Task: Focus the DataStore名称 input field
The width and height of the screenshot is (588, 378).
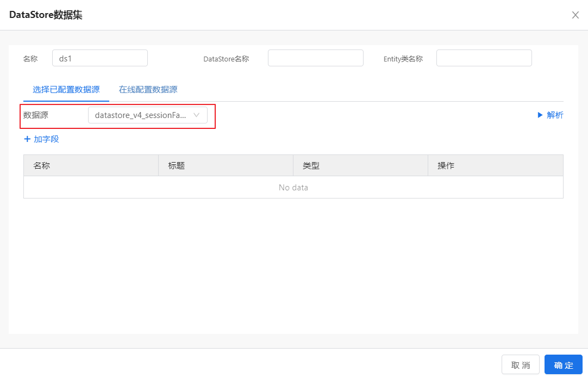Action: click(315, 58)
